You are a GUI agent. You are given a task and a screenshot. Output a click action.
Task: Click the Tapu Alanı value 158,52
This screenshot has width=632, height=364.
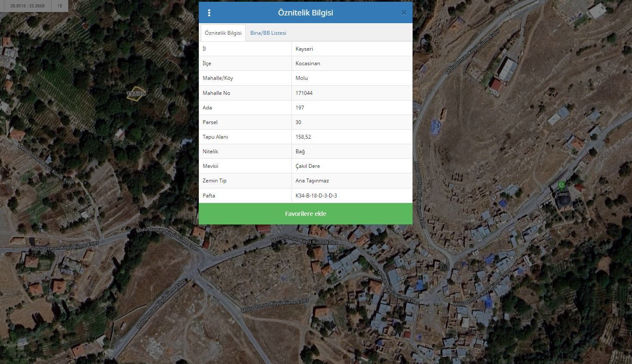pos(303,137)
